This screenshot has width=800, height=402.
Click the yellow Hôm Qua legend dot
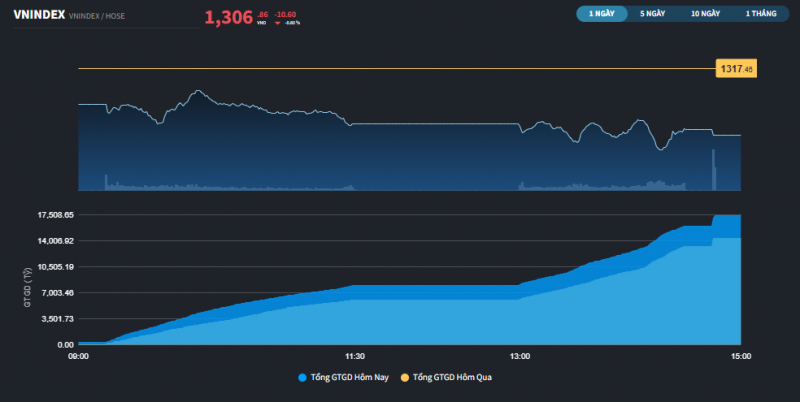pyautogui.click(x=404, y=377)
